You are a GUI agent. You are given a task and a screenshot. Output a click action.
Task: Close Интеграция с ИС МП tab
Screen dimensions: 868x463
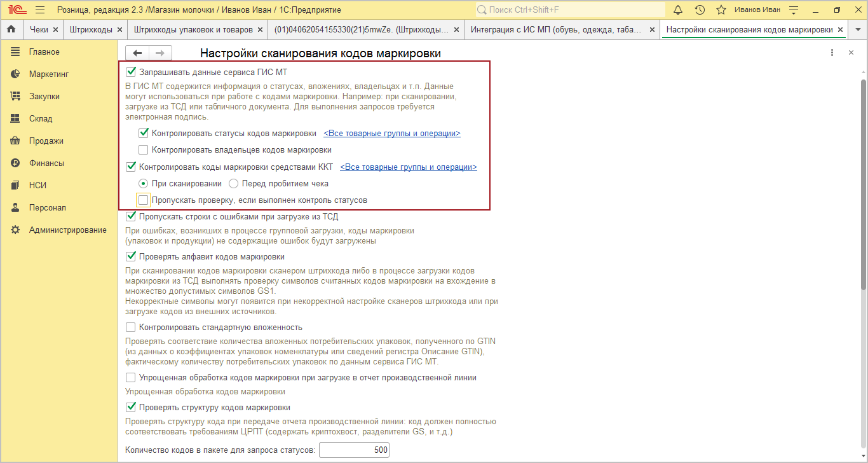click(x=651, y=30)
